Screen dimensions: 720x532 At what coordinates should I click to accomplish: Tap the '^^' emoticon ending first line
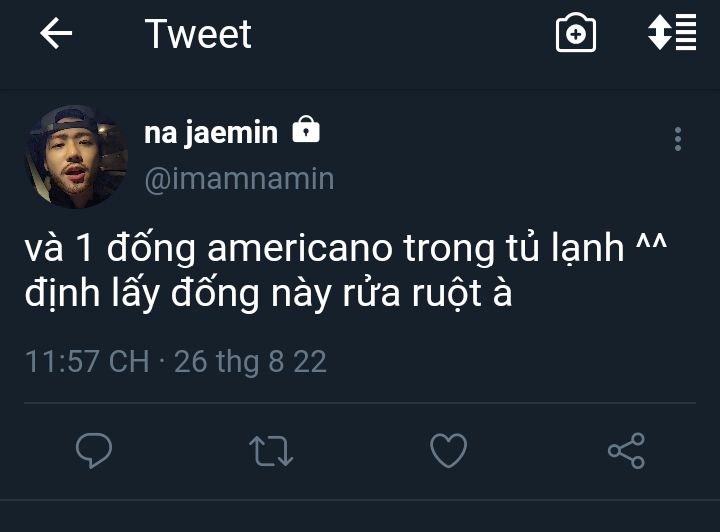651,242
